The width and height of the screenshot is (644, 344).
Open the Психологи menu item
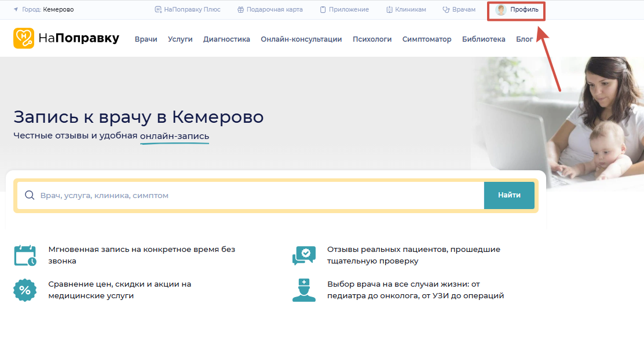tap(372, 39)
